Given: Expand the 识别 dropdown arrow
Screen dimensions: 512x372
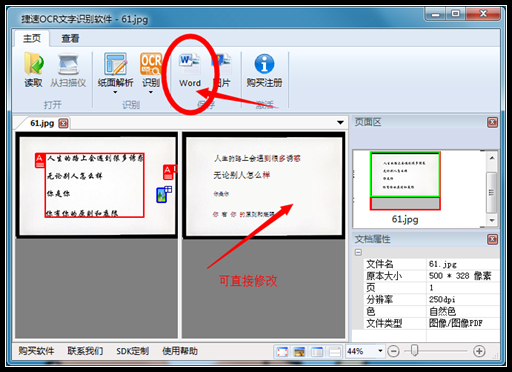Looking at the screenshot, I should [x=151, y=92].
